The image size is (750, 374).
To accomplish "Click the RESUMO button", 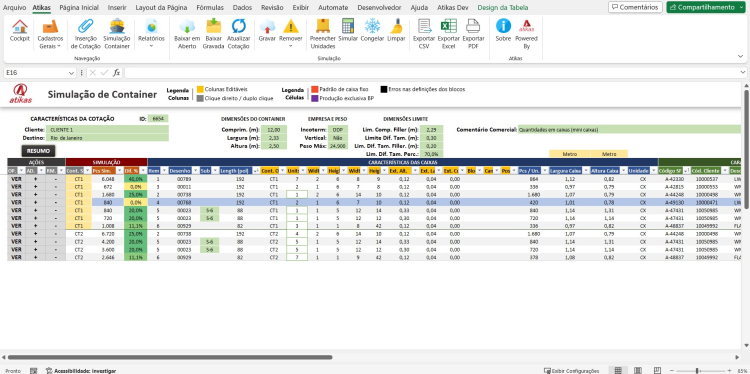I will click(38, 151).
